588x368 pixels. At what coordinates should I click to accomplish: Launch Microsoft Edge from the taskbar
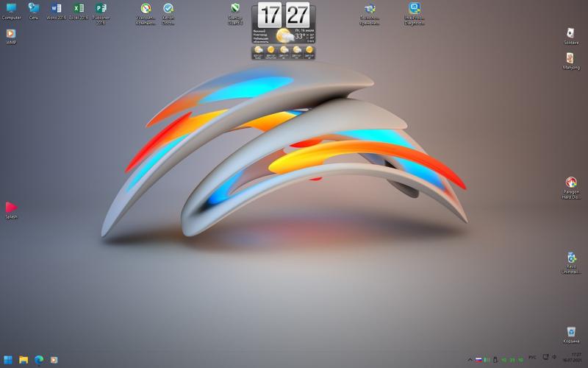39,360
